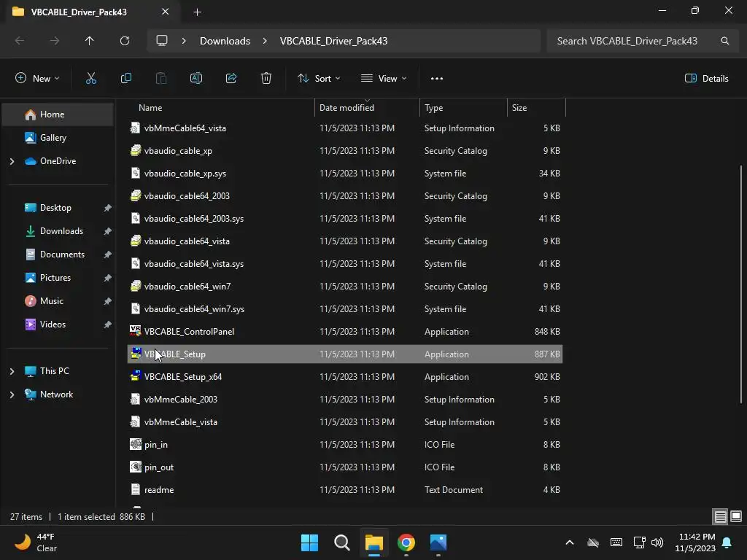Add a new tab

(197, 12)
